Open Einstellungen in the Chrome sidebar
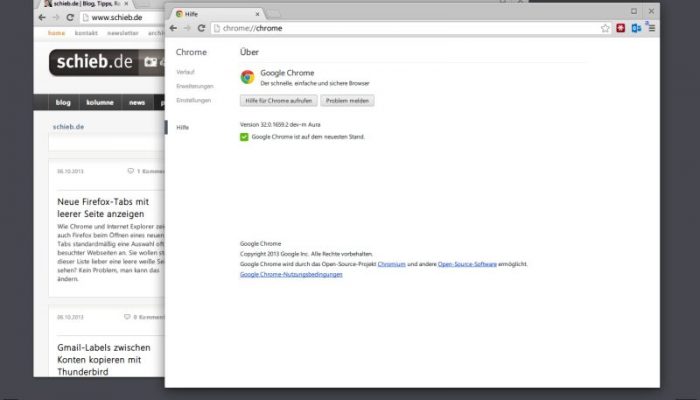The height and width of the screenshot is (400, 700). pyautogui.click(x=193, y=100)
